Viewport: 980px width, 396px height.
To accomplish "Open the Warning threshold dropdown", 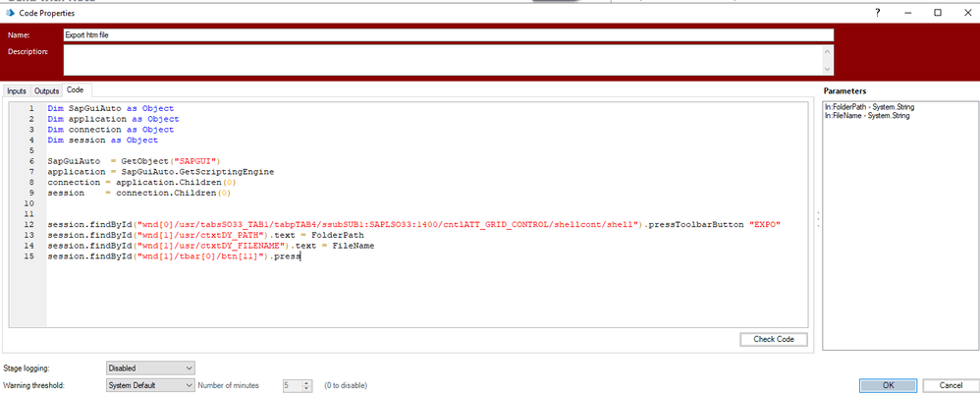I will pos(150,385).
